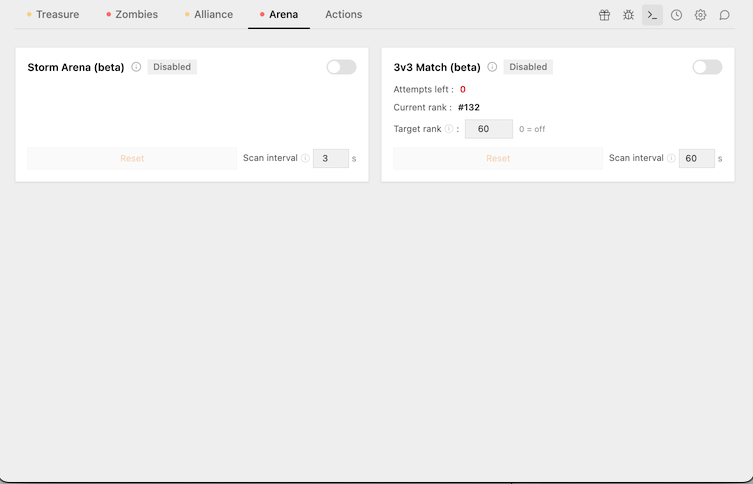The width and height of the screenshot is (753, 484).
Task: Open the gift box icon
Action: tap(604, 15)
